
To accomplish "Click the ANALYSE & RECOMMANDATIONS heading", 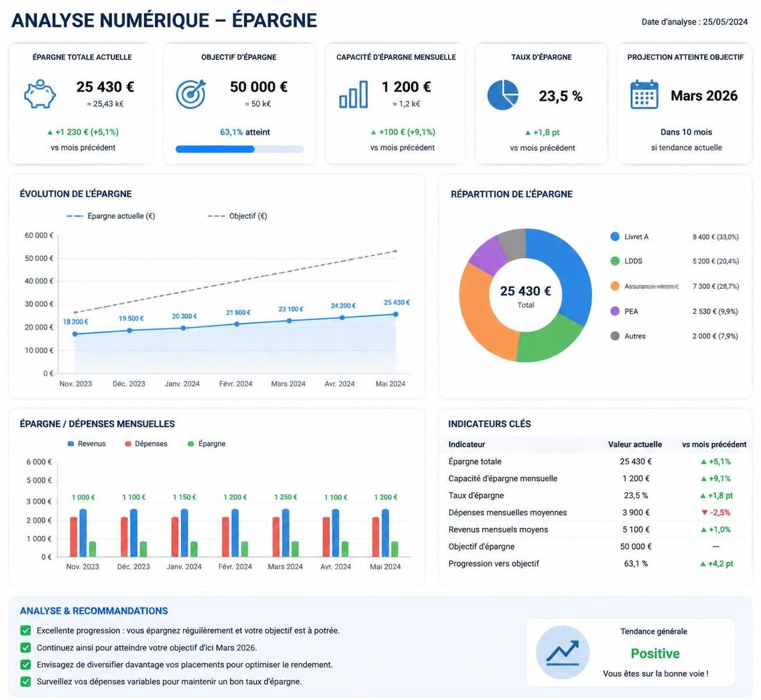I will click(x=94, y=611).
